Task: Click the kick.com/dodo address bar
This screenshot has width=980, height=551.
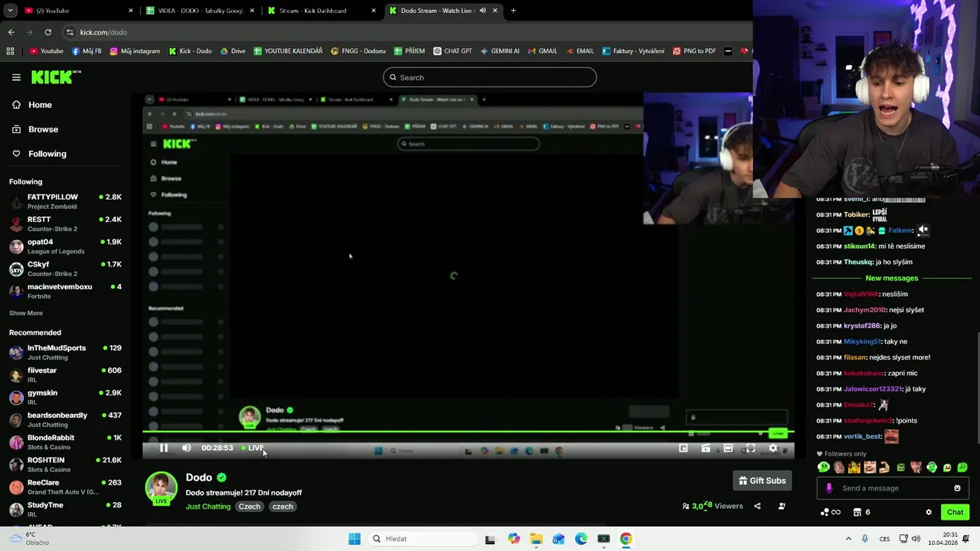Action: click(406, 32)
